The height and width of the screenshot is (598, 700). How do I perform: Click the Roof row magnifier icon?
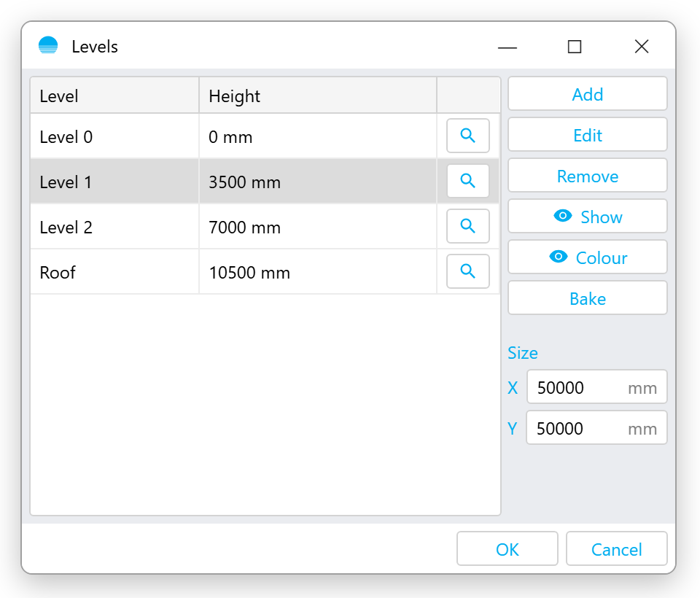(x=468, y=271)
